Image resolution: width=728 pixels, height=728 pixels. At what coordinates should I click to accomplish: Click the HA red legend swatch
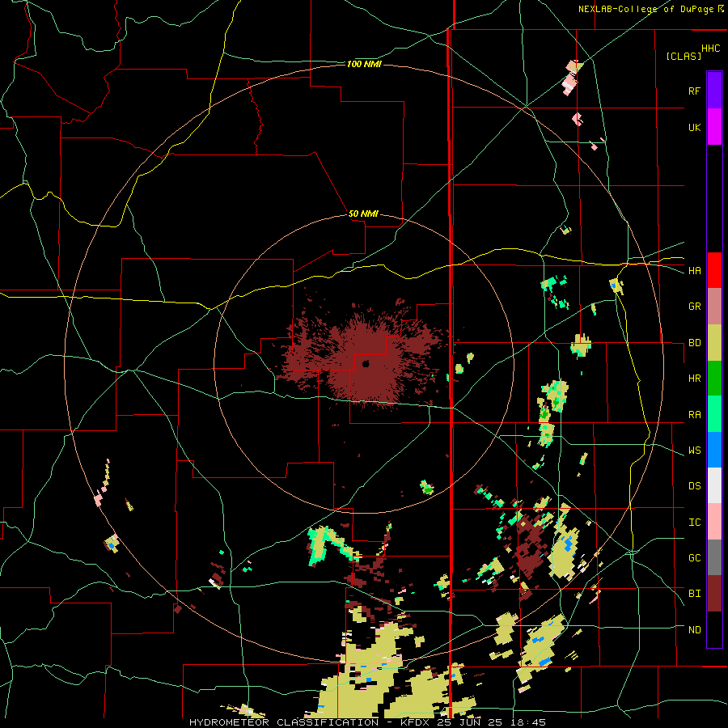(x=714, y=270)
